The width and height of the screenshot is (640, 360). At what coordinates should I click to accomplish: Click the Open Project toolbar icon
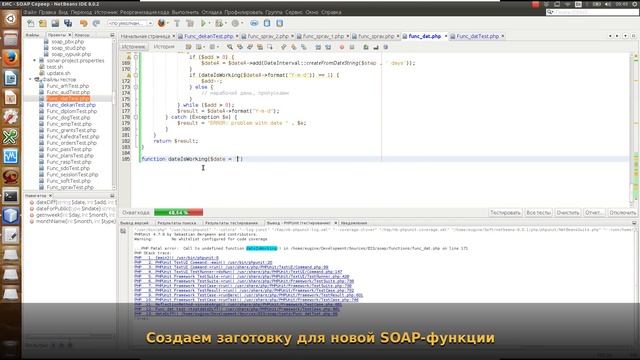tap(56, 23)
